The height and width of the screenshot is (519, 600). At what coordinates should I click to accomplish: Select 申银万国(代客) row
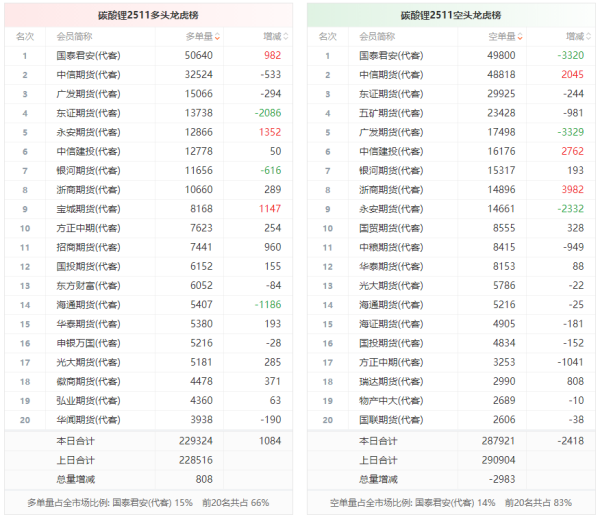(x=148, y=343)
